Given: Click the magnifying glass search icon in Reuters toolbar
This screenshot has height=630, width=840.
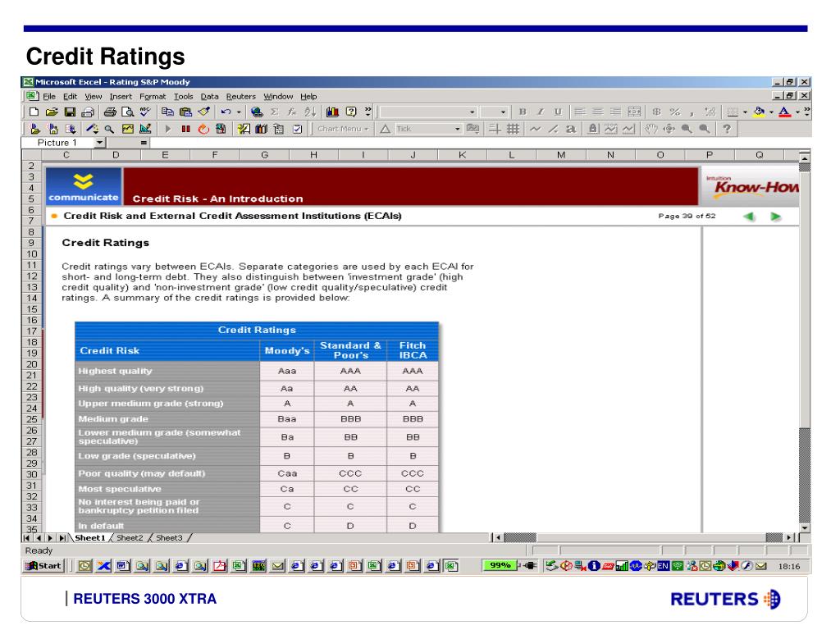Looking at the screenshot, I should tap(109, 129).
